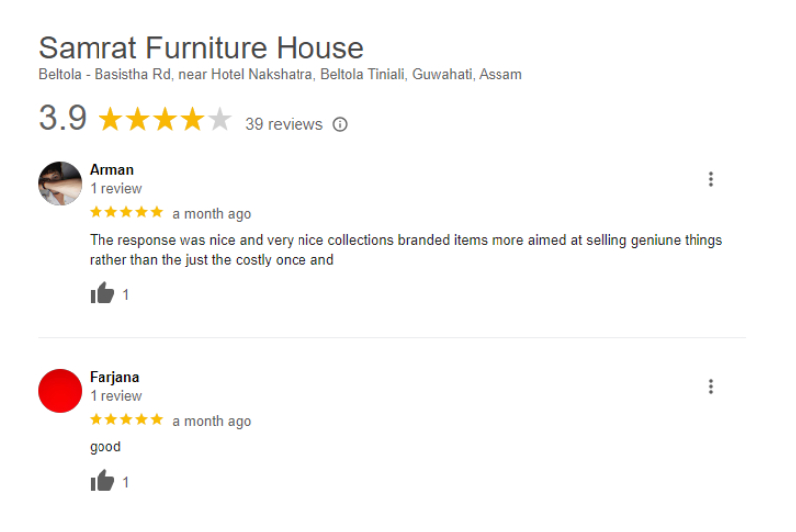Click the Samrat Furniture House title
Screen dimensions: 796x532
pyautogui.click(x=201, y=48)
